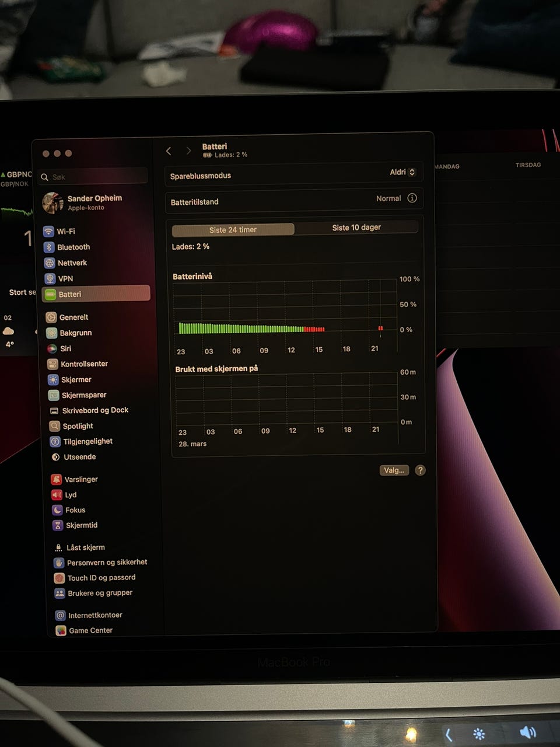Open Bluetooth icon in sidebar
The height and width of the screenshot is (747, 560).
[x=50, y=247]
